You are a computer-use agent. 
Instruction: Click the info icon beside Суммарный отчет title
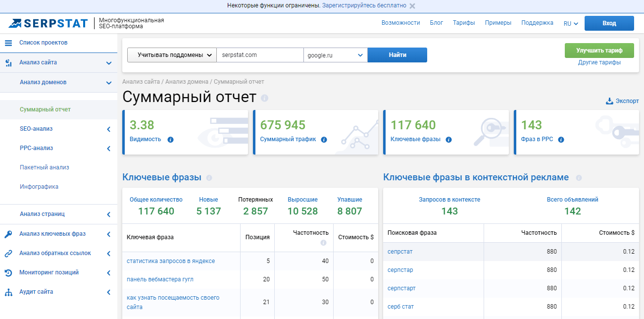(x=264, y=98)
